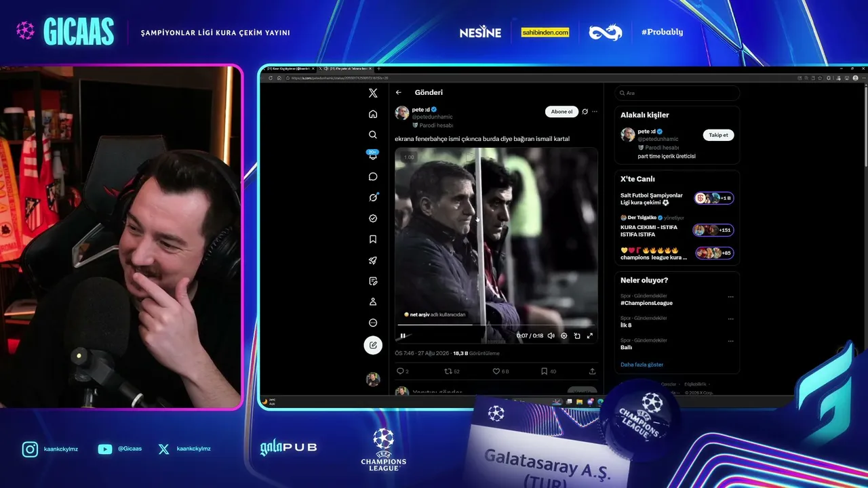
Task: Mute the video with the speaker icon
Action: click(x=551, y=335)
